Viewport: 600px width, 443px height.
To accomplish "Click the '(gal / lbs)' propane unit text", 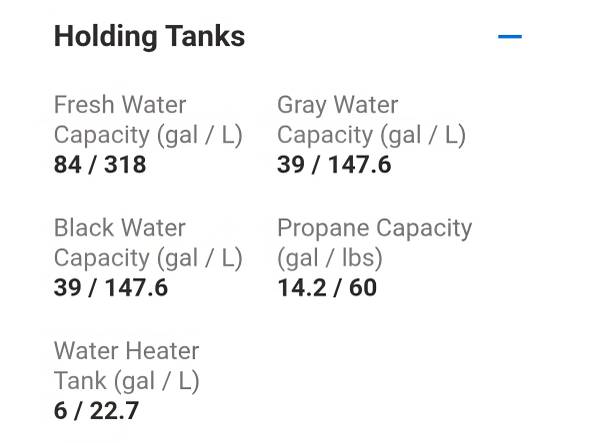I will tap(330, 258).
